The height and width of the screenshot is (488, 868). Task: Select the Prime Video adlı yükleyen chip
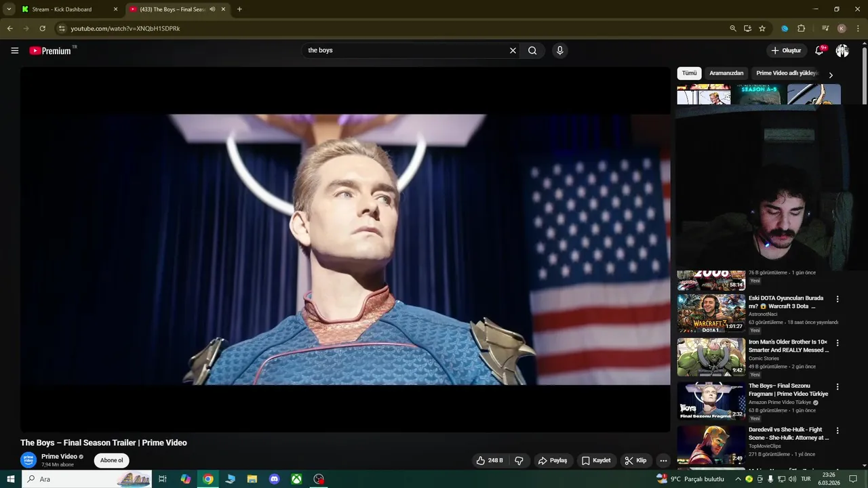(x=787, y=73)
